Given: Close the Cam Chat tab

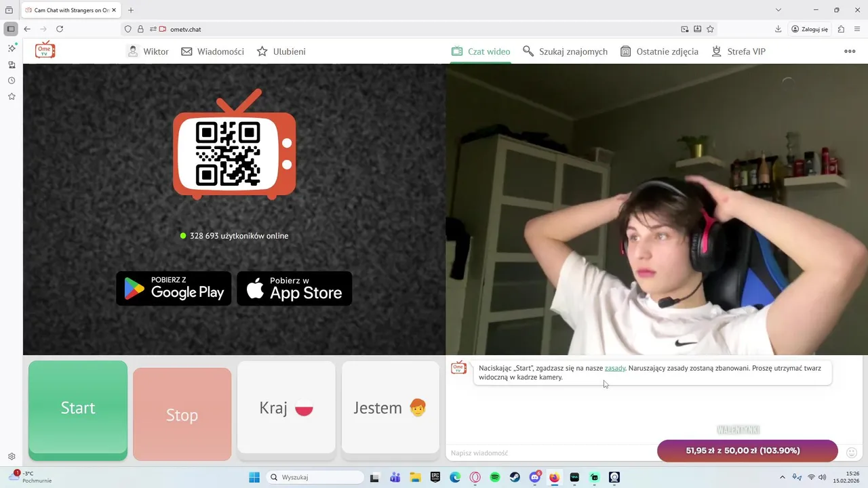Looking at the screenshot, I should point(114,10).
